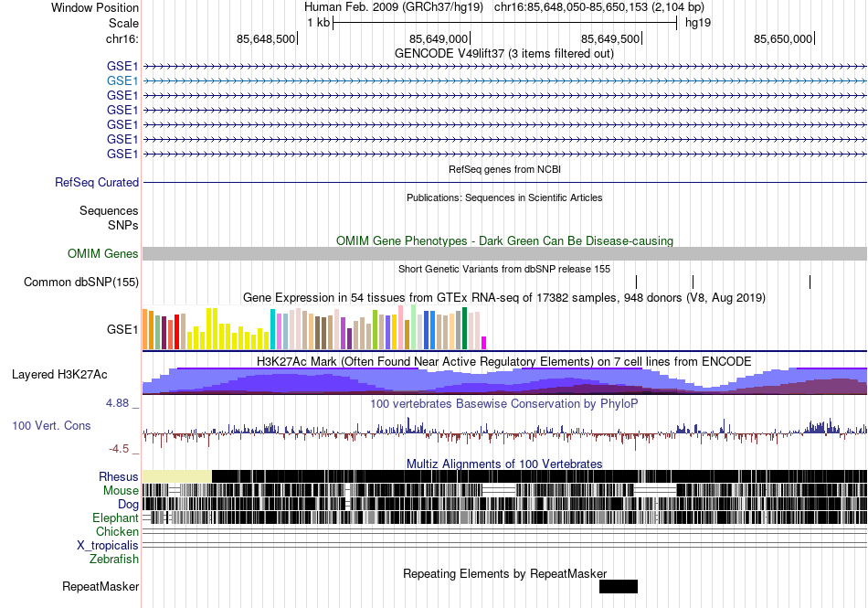Open the GENCODE V49lift37 track title

point(504,54)
